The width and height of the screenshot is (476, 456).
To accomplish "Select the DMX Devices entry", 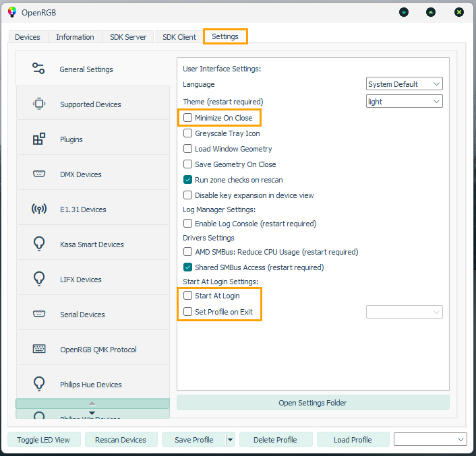I will tap(93, 173).
